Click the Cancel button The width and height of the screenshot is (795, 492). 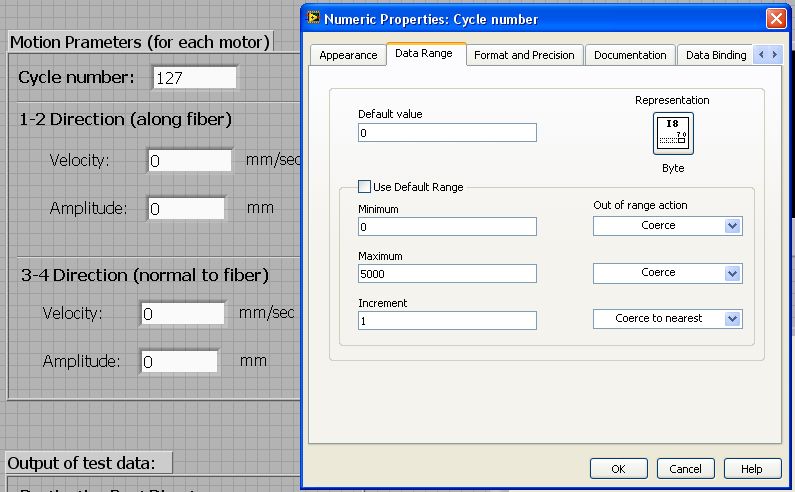click(685, 469)
